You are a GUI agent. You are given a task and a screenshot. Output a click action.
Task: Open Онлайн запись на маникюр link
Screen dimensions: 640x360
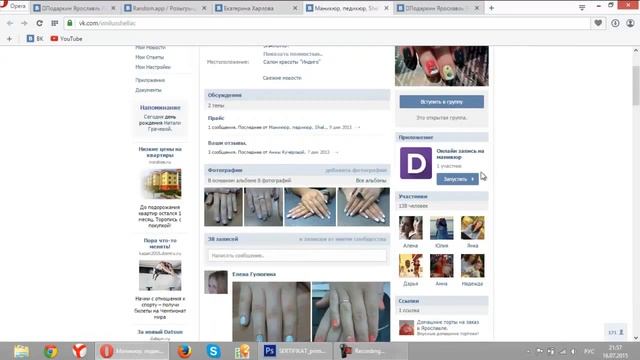pos(460,154)
